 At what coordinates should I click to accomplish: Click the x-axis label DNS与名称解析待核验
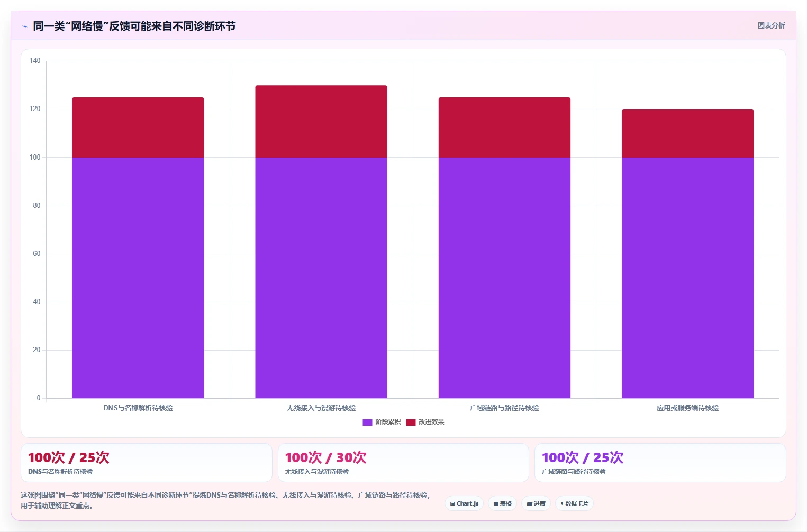click(x=138, y=408)
